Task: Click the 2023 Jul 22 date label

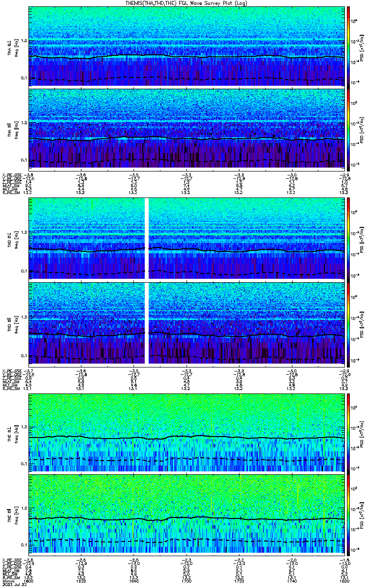Action: pos(12,585)
